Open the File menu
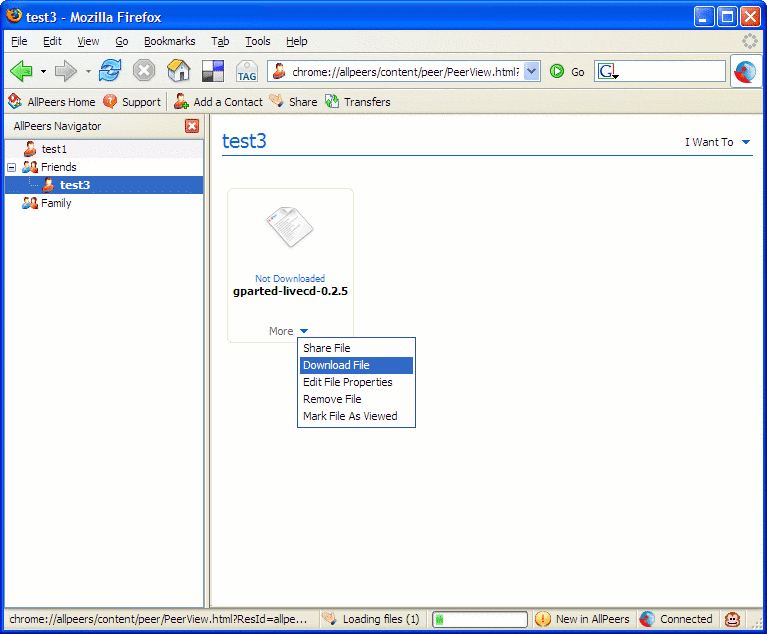Screen dimensions: 767x634 (x=19, y=41)
